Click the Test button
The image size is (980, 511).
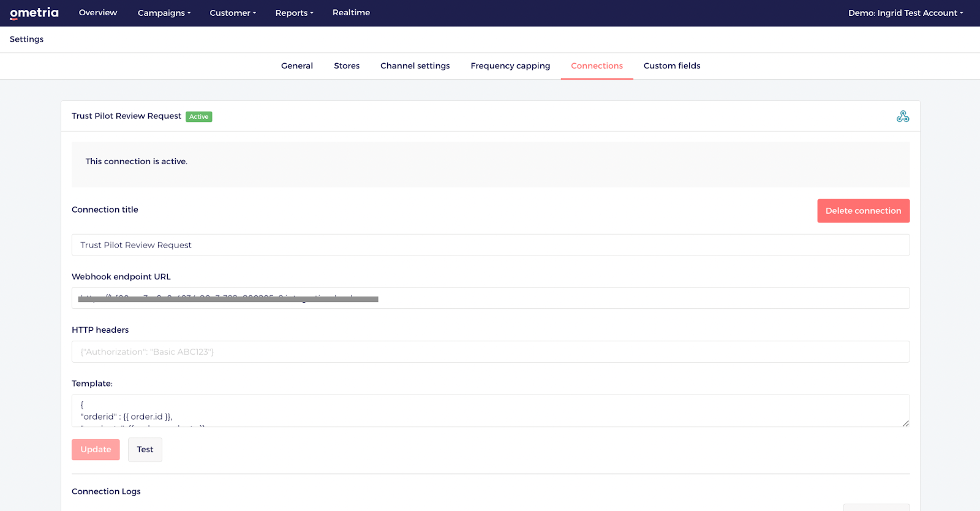[x=145, y=449]
